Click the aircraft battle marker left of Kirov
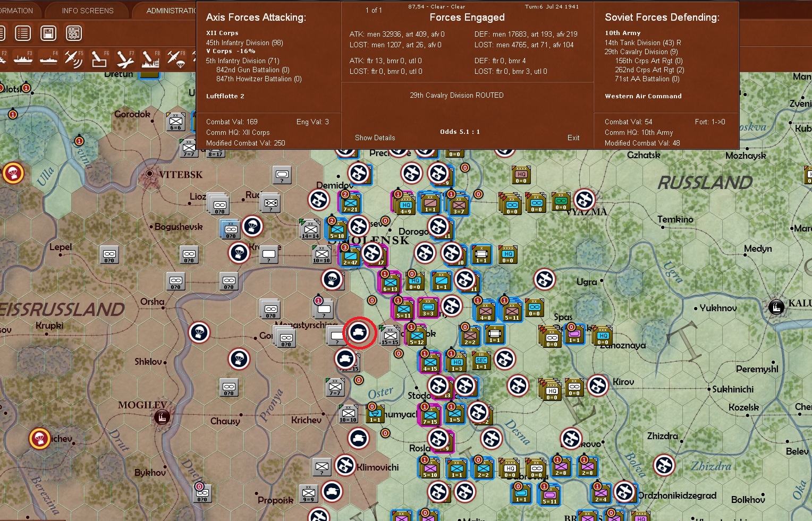 597,386
